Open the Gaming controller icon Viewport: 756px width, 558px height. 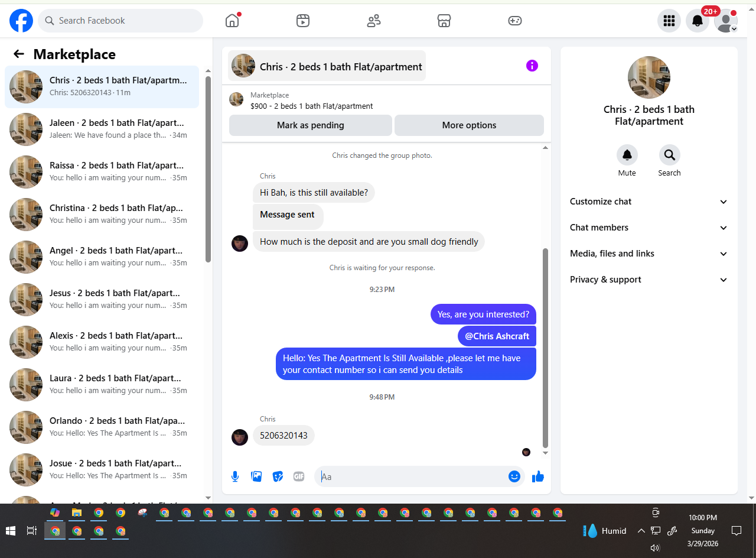pyautogui.click(x=515, y=21)
